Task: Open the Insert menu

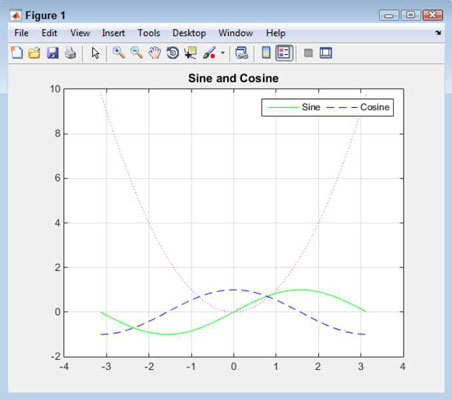Action: coord(113,33)
